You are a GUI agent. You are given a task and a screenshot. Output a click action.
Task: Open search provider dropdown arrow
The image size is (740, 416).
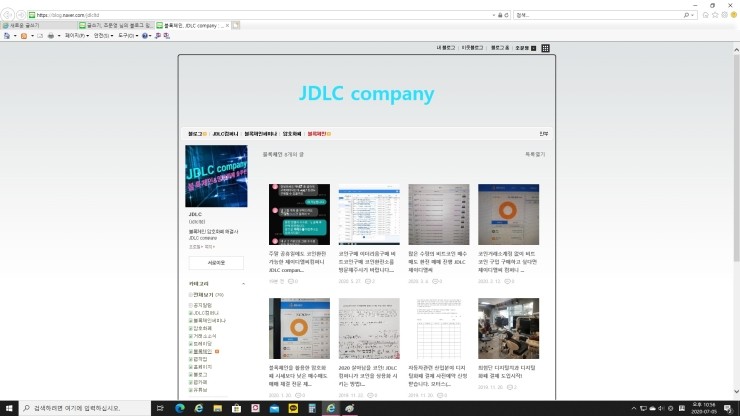click(x=692, y=15)
